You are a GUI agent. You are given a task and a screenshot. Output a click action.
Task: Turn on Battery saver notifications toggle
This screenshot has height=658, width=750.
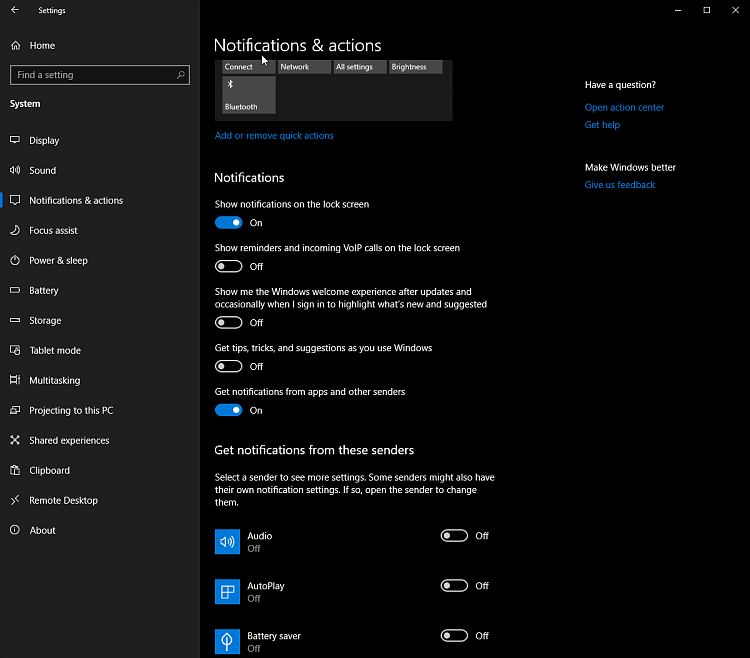coord(454,636)
